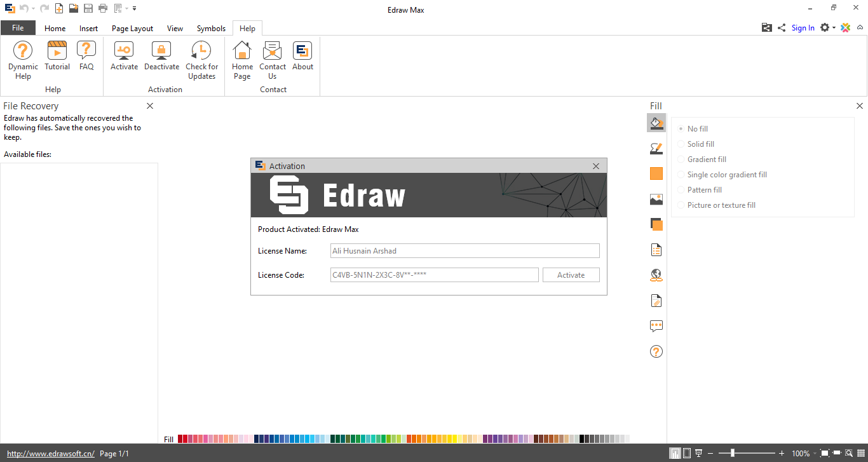Screen dimensions: 868x462
Task: Open the edrawsoft.cn link in status bar
Action: pyautogui.click(x=51, y=454)
